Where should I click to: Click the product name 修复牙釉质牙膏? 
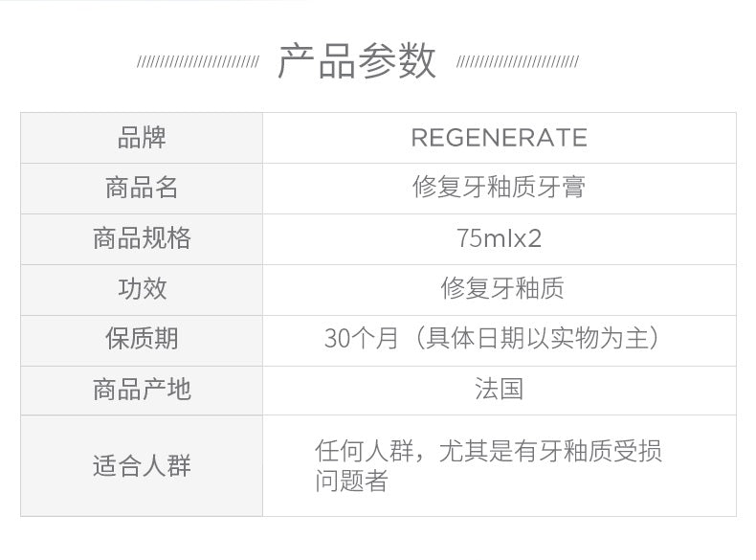[x=499, y=188]
